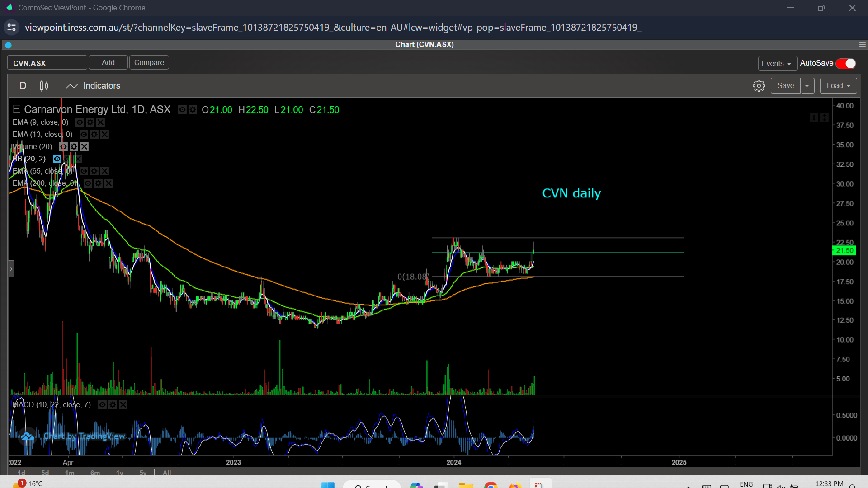Select the All range tab
The height and width of the screenshot is (488, 868).
[x=167, y=473]
